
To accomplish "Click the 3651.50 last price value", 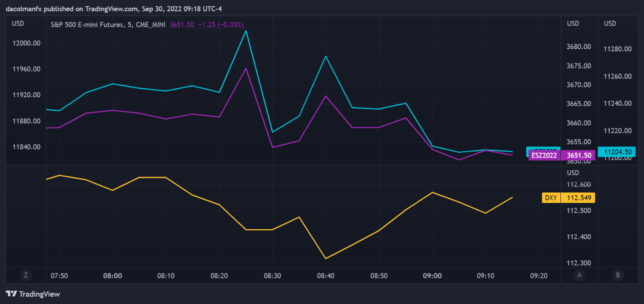I will (182, 25).
